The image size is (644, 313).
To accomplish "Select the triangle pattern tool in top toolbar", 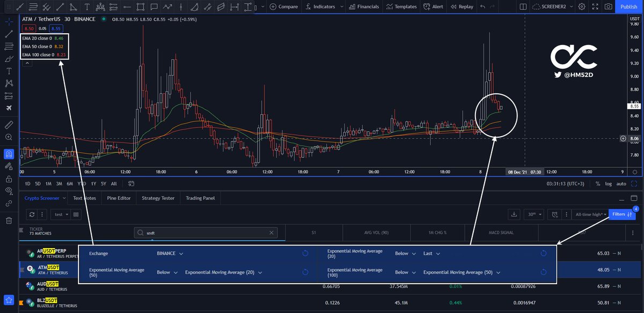I will [74, 7].
